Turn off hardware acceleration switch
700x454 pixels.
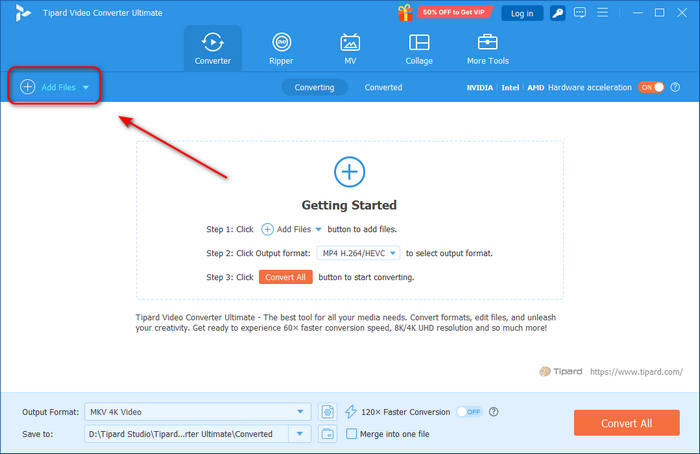click(x=651, y=87)
